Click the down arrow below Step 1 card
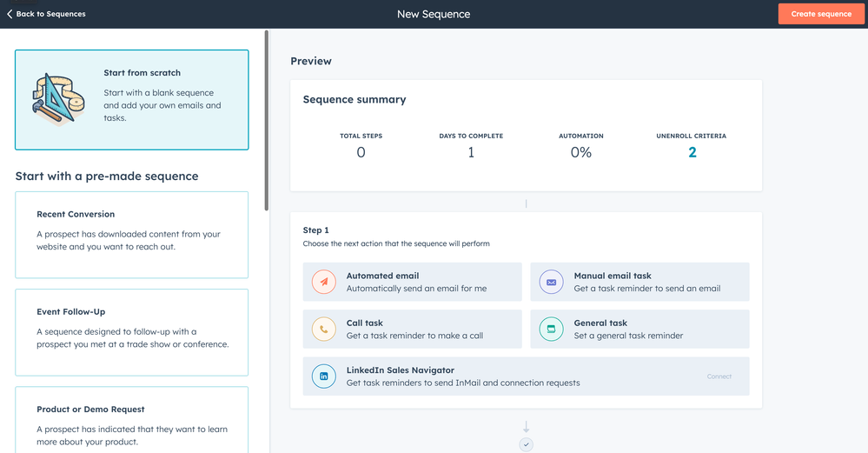This screenshot has height=453, width=868. (526, 427)
